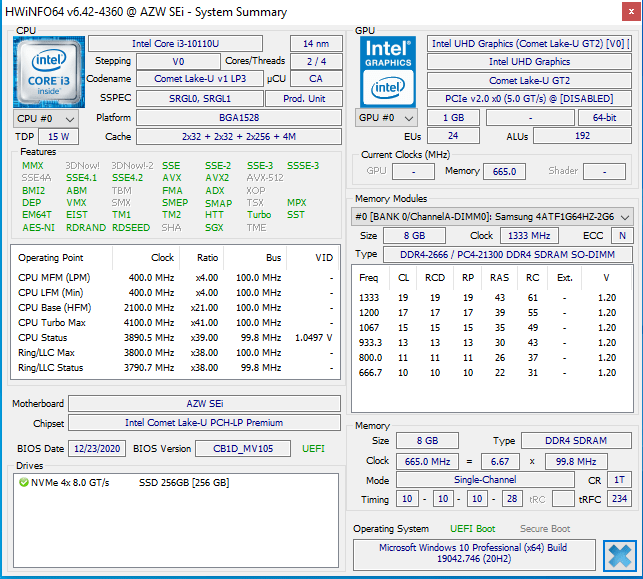Select the CPU Status row
Image resolution: width=643 pixels, height=579 pixels.
click(x=176, y=337)
